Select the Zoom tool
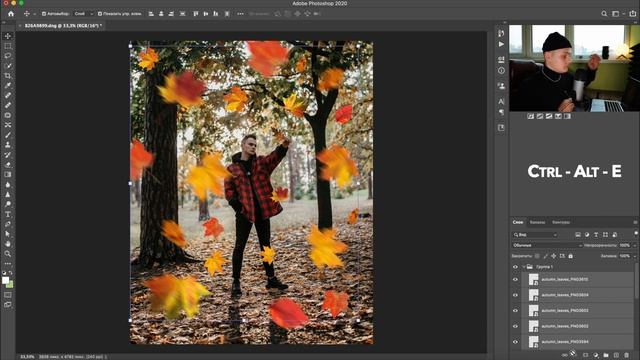 (8, 254)
